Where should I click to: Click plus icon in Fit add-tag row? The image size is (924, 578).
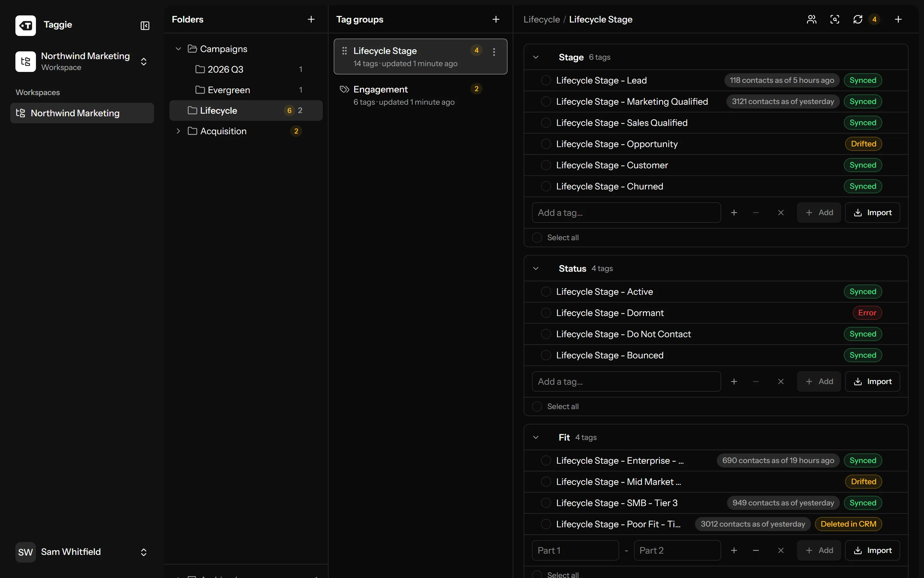(734, 550)
